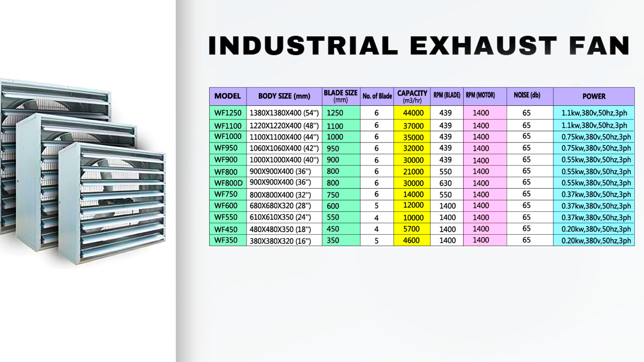Select WF350's 0.20kw power cell
Screen dimensions: 644x362
click(596, 241)
